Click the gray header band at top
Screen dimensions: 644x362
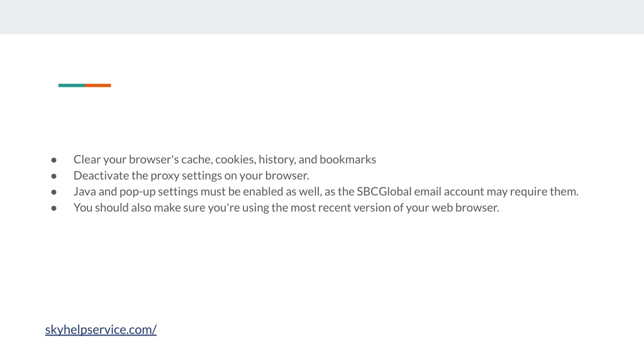click(x=322, y=17)
